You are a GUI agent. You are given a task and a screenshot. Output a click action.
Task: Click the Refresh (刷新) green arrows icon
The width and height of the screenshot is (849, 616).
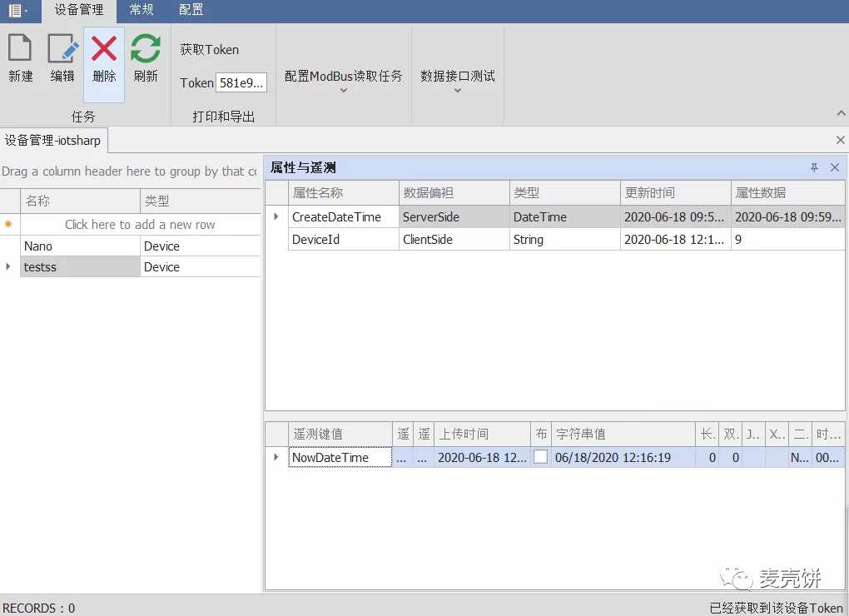click(146, 49)
